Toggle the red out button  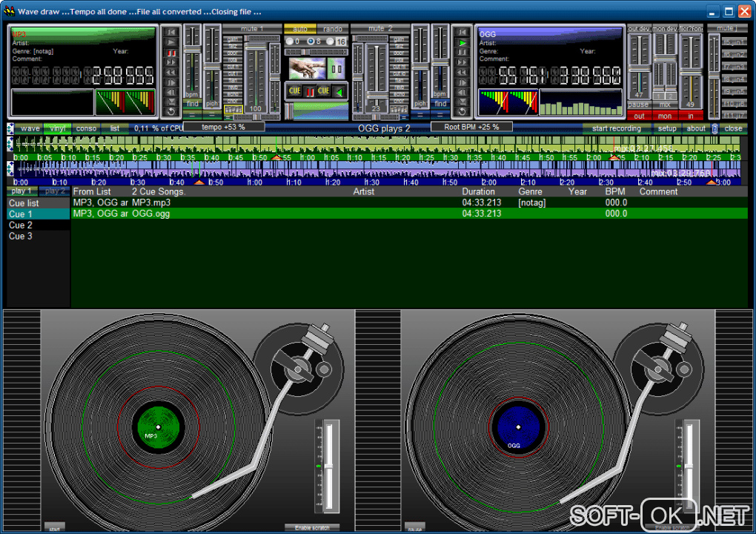tap(640, 116)
